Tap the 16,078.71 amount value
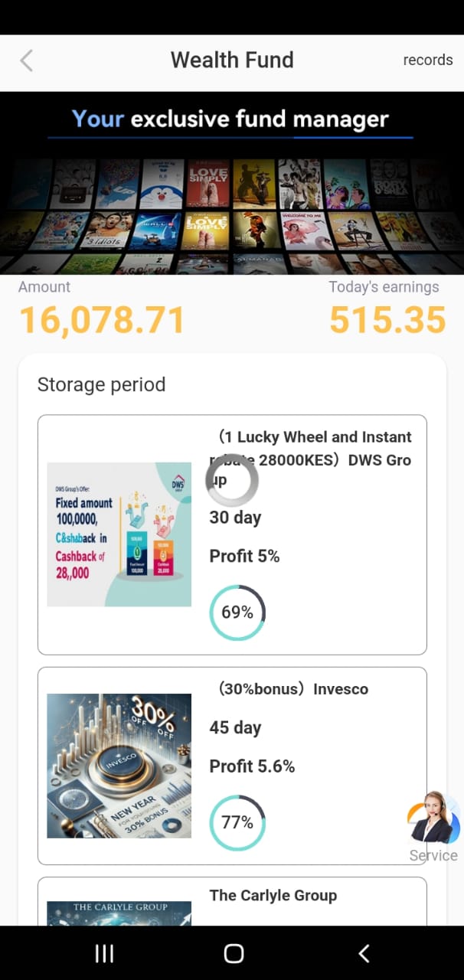 tap(102, 320)
